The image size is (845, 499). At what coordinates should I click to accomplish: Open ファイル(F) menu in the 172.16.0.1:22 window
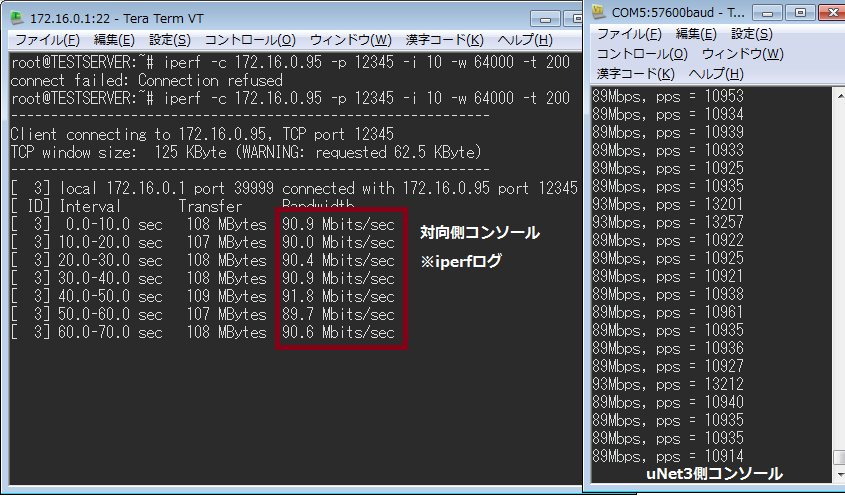pos(47,40)
